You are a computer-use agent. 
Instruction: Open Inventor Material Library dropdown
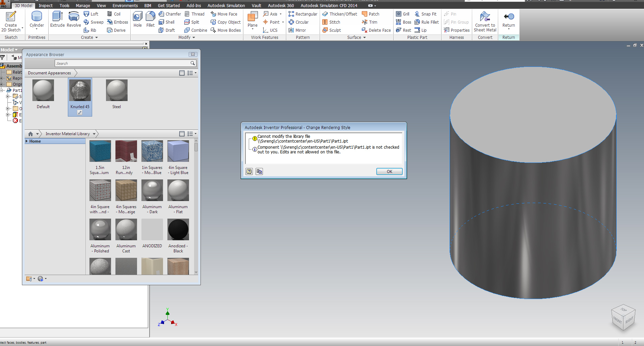coord(94,134)
